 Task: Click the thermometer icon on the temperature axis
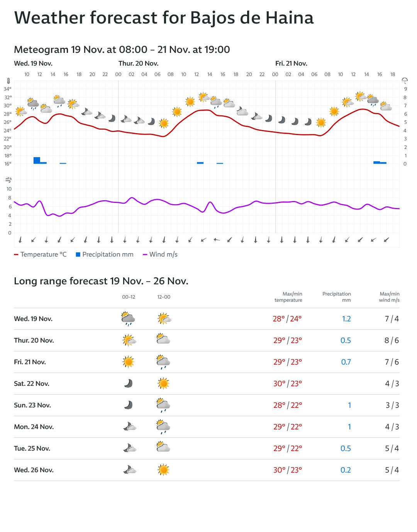point(8,81)
